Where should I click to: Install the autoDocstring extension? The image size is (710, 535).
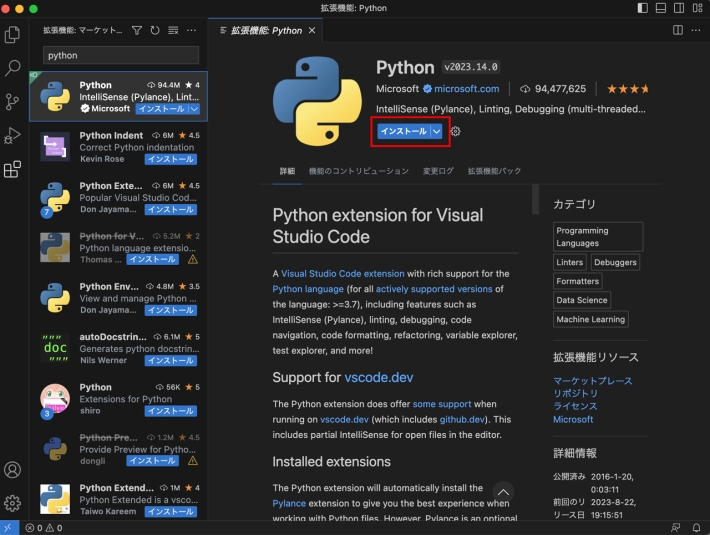click(x=171, y=361)
